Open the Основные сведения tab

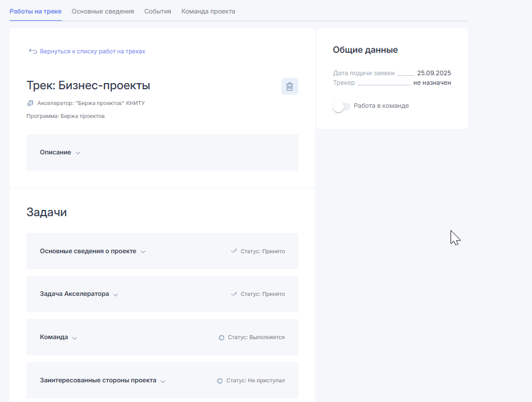pyautogui.click(x=103, y=11)
